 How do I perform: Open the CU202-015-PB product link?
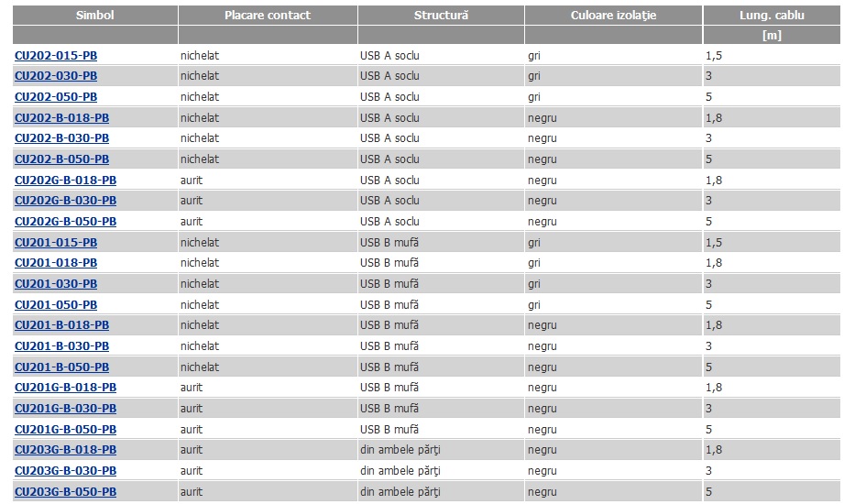click(56, 56)
